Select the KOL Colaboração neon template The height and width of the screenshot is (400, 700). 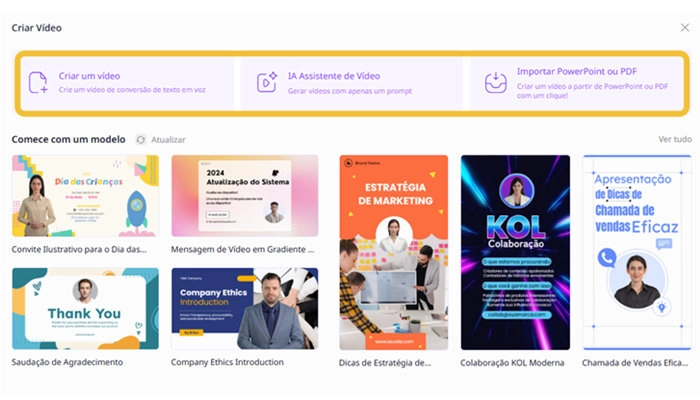click(x=515, y=252)
